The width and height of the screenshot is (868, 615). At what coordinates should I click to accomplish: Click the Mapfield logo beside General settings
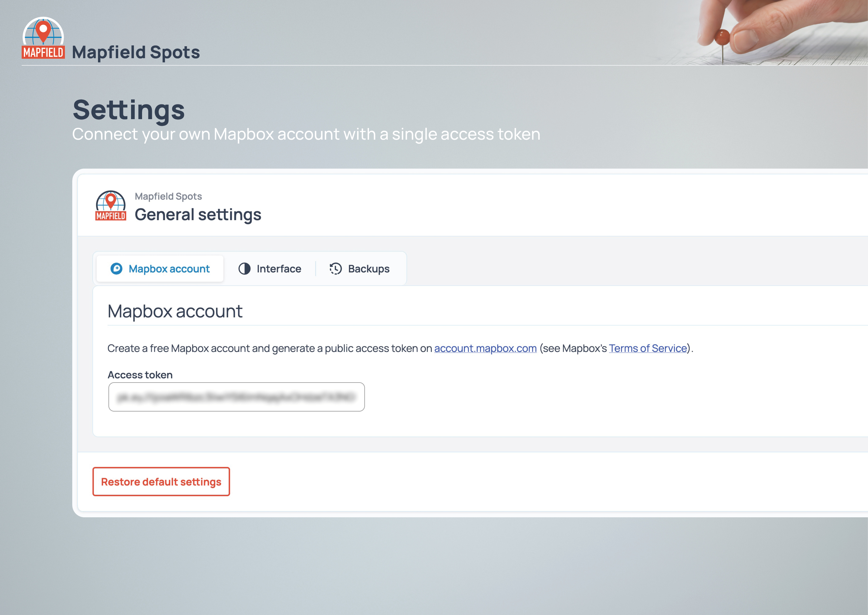coord(111,206)
